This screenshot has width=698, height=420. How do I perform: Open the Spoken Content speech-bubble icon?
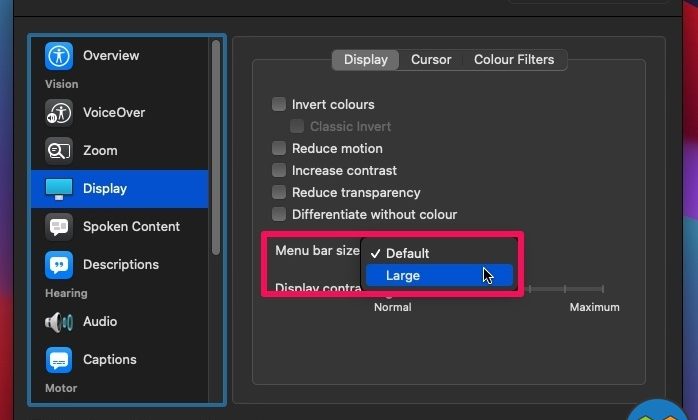coord(59,227)
